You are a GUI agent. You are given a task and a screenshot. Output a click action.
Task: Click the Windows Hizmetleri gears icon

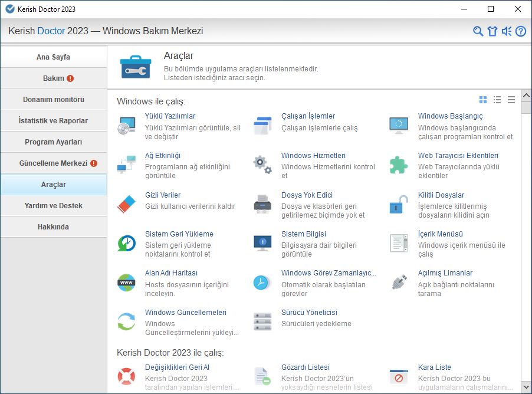coord(262,165)
